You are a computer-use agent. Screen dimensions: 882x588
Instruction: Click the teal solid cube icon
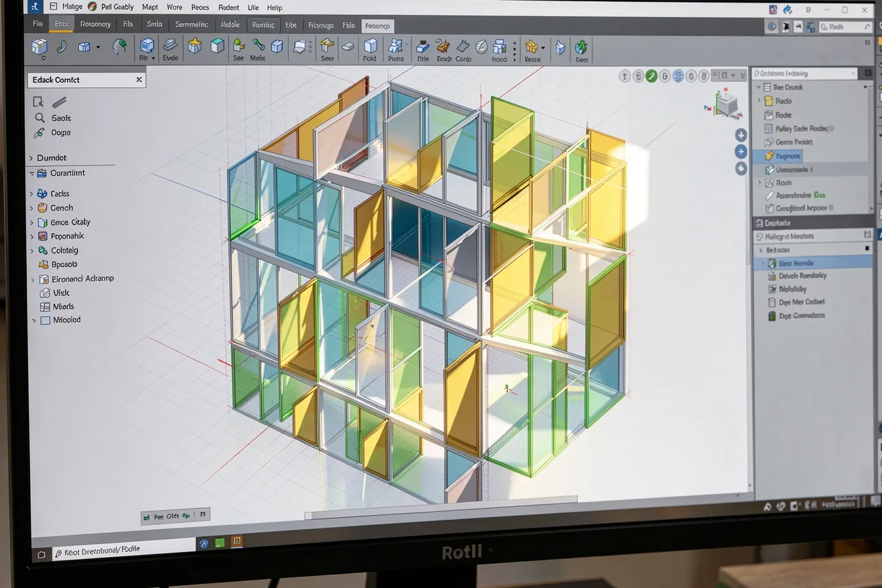click(x=217, y=46)
